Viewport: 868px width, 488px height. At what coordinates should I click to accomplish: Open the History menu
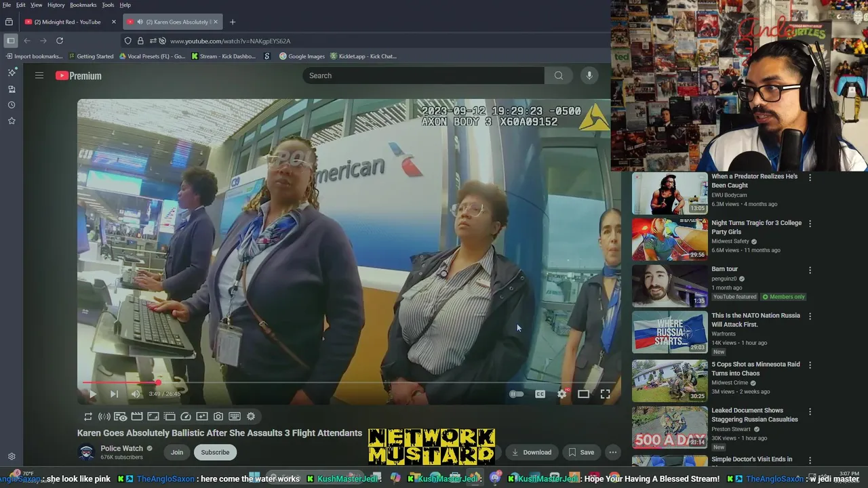click(56, 5)
